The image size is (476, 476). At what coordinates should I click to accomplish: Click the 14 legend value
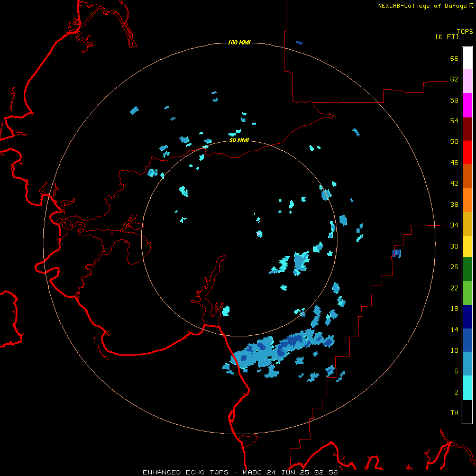tap(454, 329)
